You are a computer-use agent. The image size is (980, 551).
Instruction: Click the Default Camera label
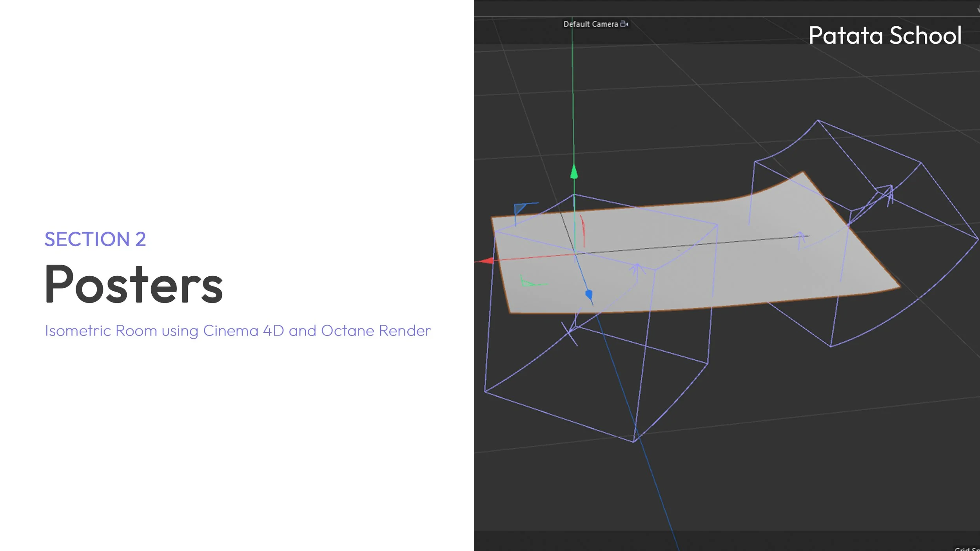[590, 24]
